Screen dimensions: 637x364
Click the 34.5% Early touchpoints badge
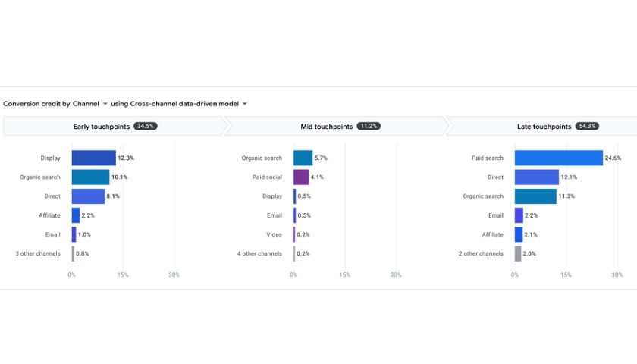146,126
